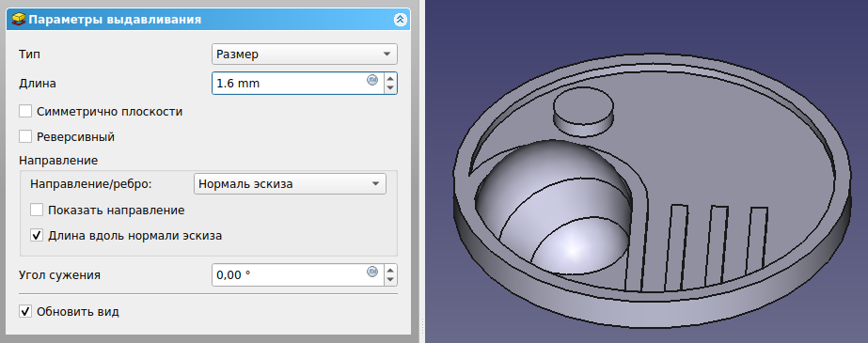Open expression editor for Длина field
This screenshot has width=868, height=343.
372,80
